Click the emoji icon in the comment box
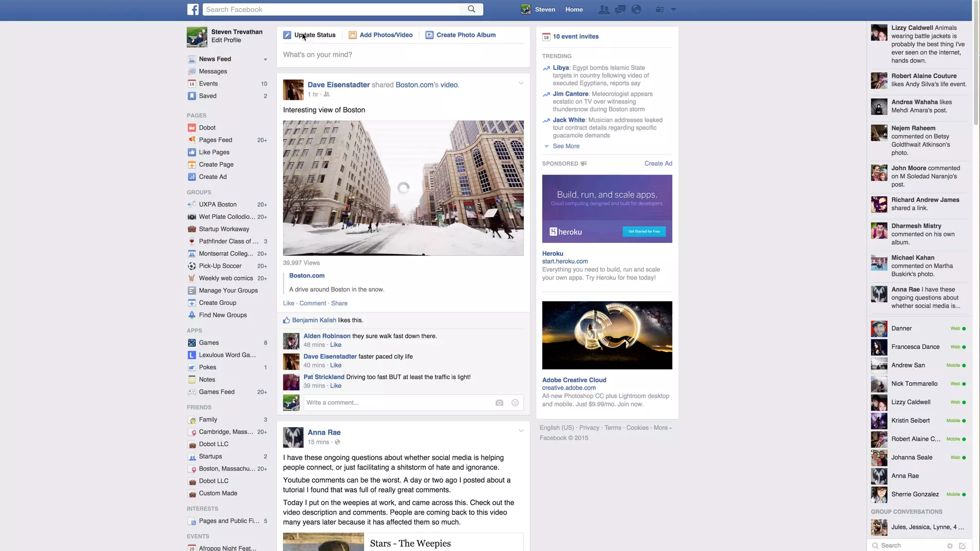The height and width of the screenshot is (551, 980). (x=515, y=403)
